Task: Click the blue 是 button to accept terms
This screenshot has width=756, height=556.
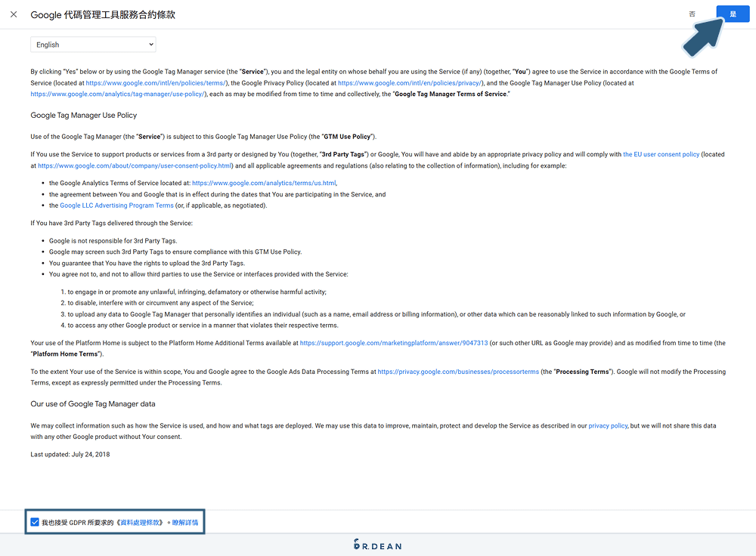Action: 732,13
